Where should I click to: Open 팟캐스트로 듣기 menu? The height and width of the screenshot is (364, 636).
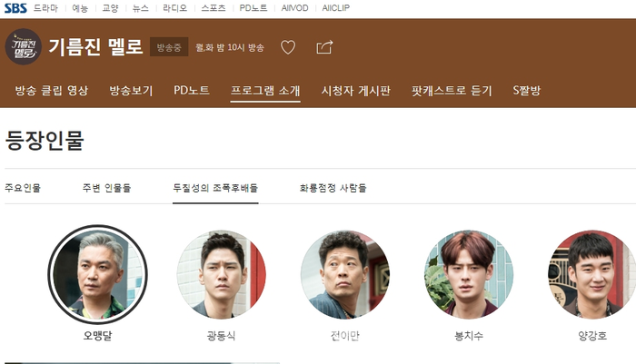pyautogui.click(x=452, y=91)
